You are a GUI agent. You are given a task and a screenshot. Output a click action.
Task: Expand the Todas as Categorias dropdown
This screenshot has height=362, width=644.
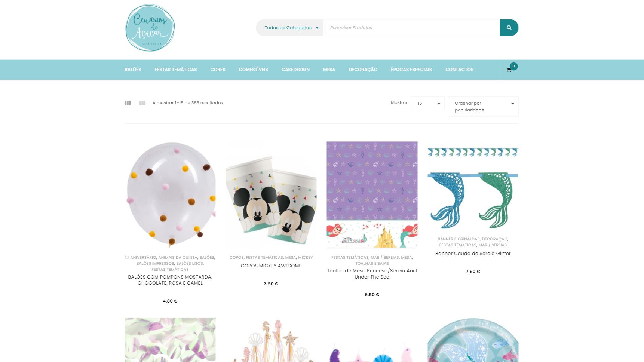[290, 28]
